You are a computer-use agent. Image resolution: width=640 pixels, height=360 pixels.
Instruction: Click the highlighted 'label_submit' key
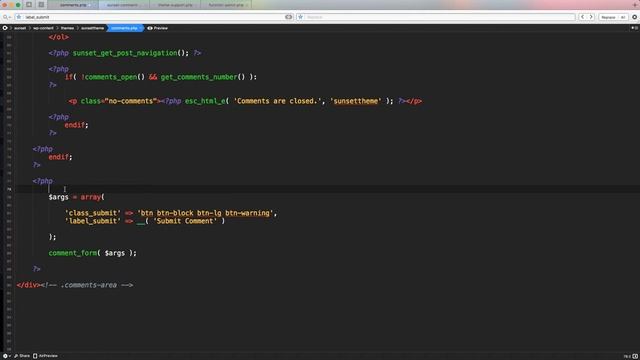[93, 221]
